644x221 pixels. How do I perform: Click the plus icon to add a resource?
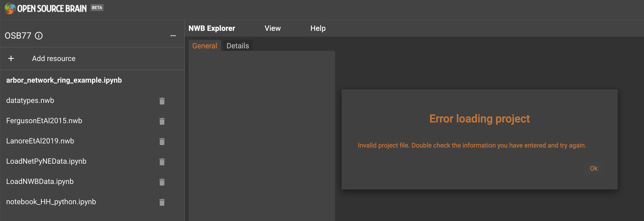pos(11,58)
